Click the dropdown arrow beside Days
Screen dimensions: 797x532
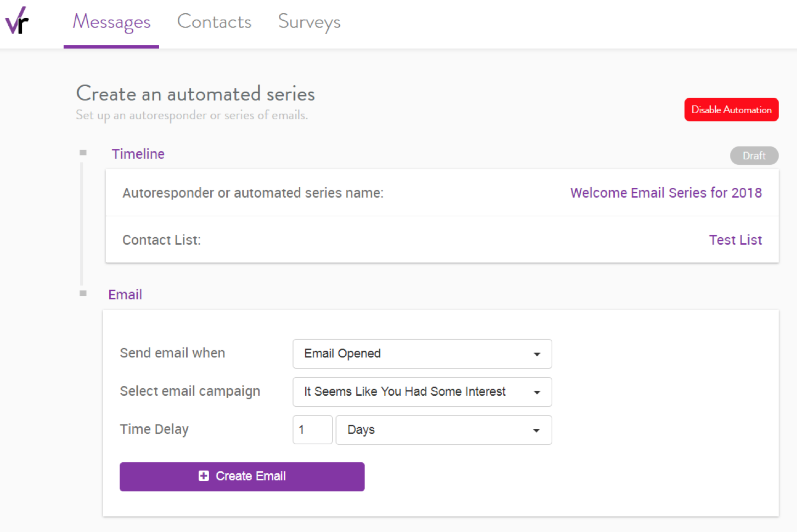[536, 430]
